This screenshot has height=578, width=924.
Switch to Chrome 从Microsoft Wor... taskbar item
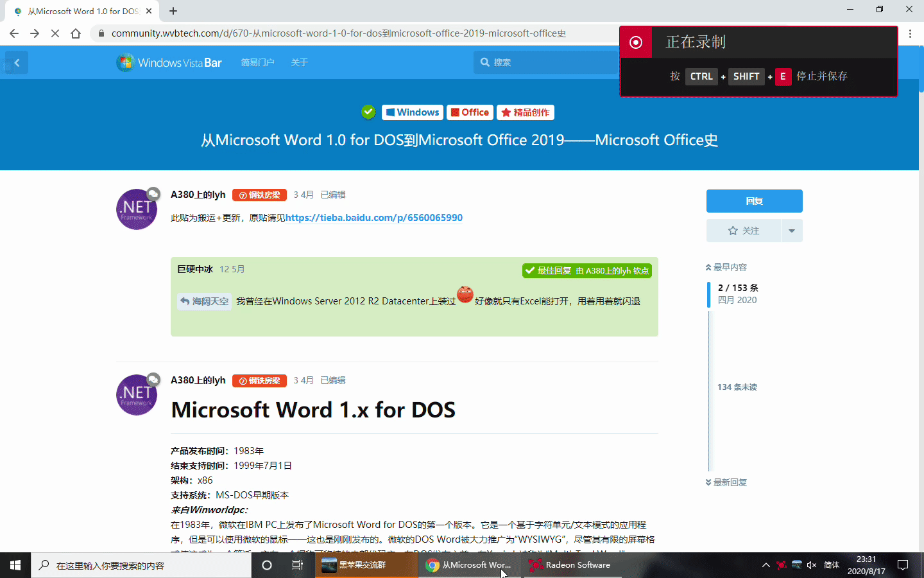tap(470, 565)
